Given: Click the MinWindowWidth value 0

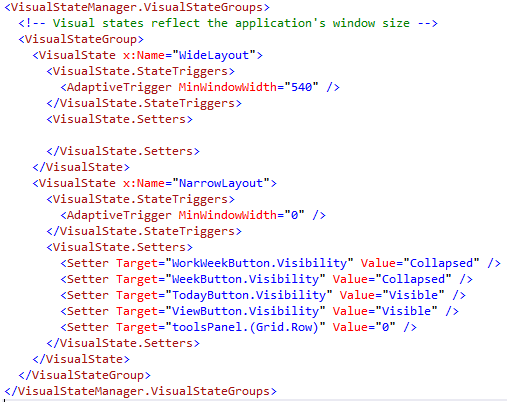Looking at the screenshot, I should 294,215.
